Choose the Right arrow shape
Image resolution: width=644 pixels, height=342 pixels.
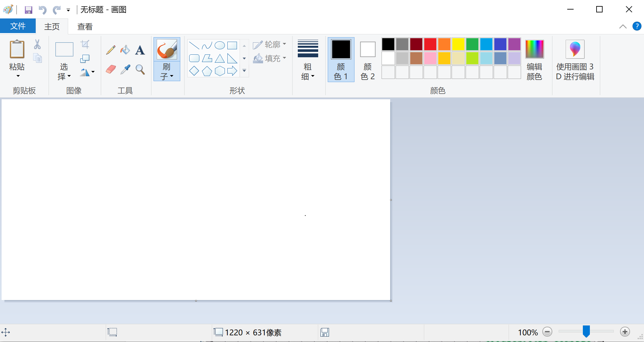point(233,71)
